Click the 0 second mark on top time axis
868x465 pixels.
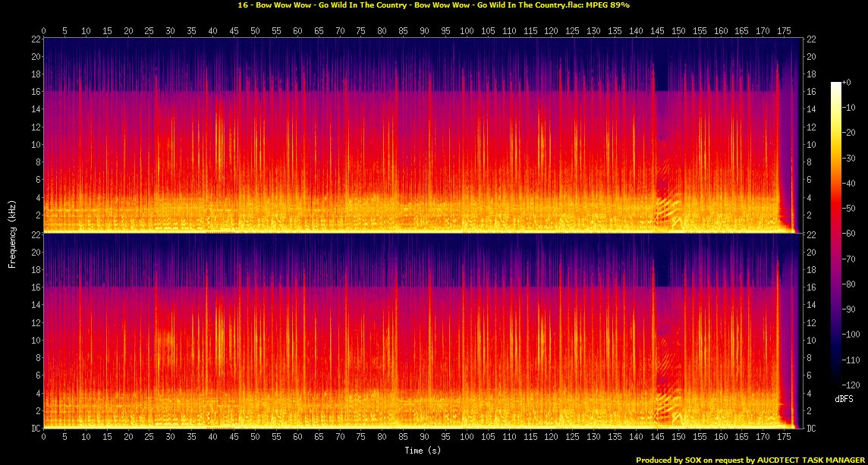pos(44,30)
